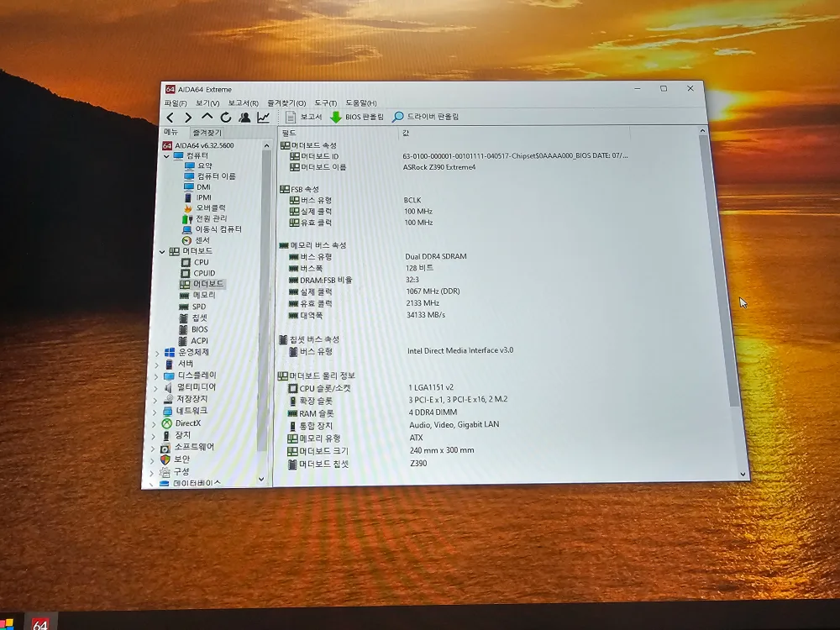Click the 오버클럭 flame icon
This screenshot has height=630, width=840.
188,207
